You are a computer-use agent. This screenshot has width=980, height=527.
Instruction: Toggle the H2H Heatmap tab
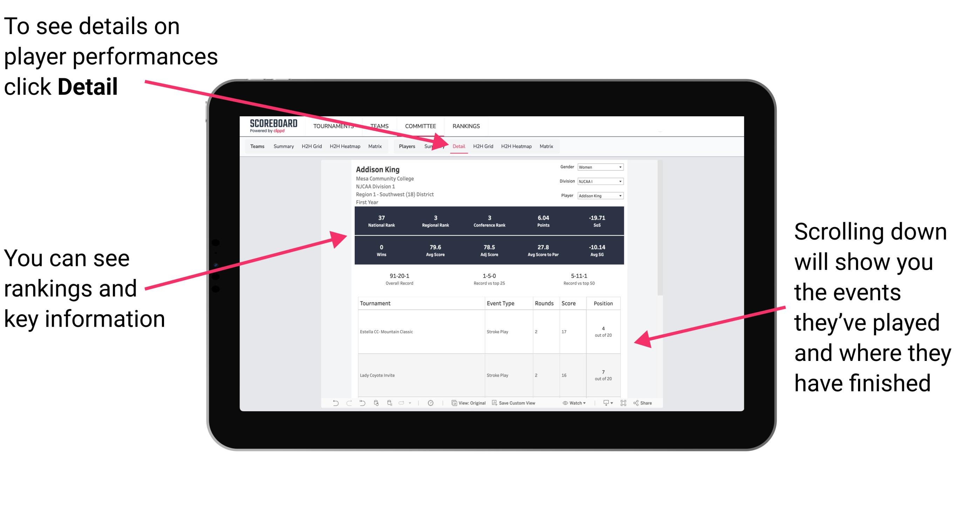point(515,145)
